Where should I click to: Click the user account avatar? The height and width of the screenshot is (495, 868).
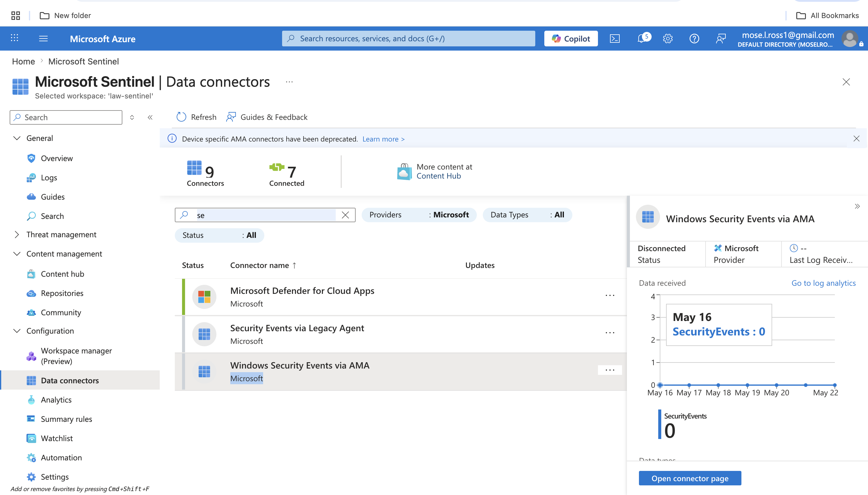tap(849, 39)
